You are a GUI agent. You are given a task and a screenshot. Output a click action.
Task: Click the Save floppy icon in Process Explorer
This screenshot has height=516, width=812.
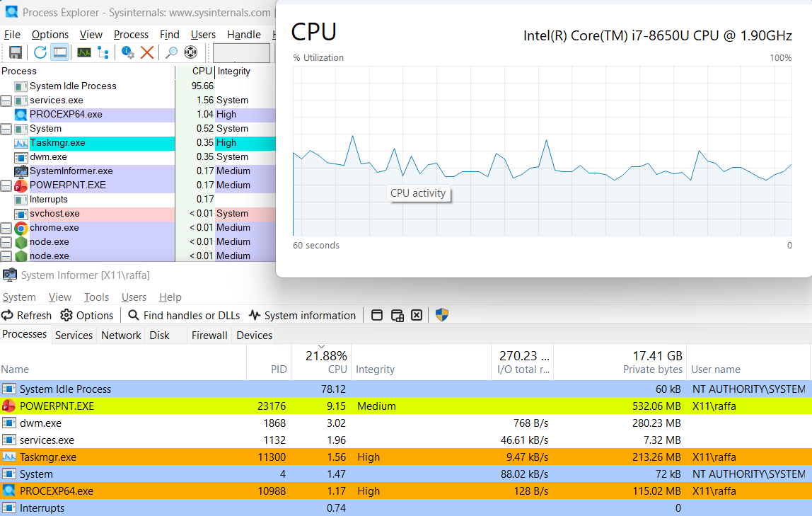pyautogui.click(x=16, y=52)
